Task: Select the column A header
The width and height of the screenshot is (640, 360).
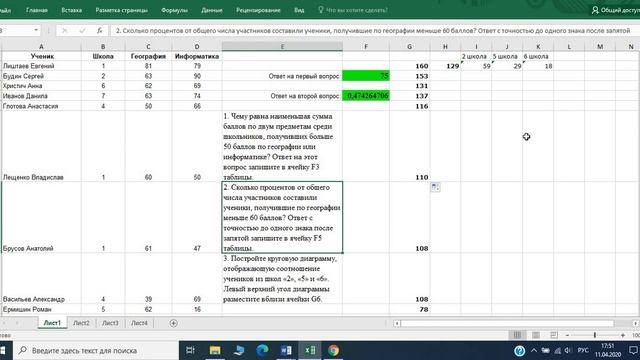Action: 41,47
